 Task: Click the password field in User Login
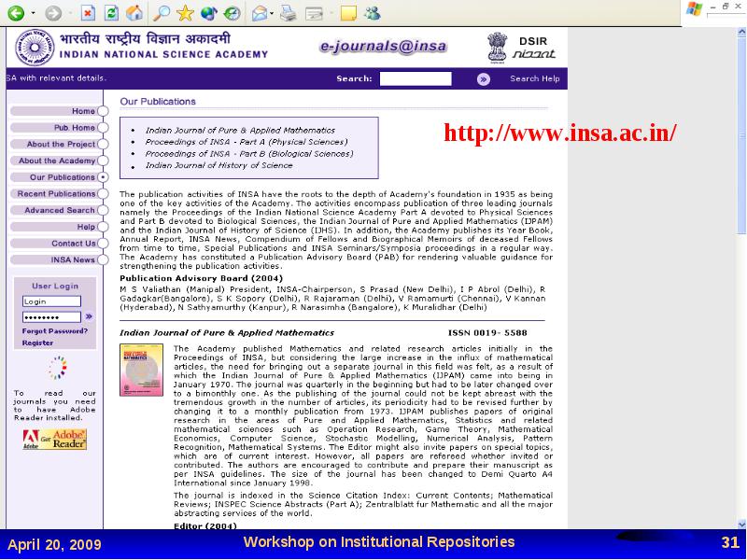(x=51, y=317)
